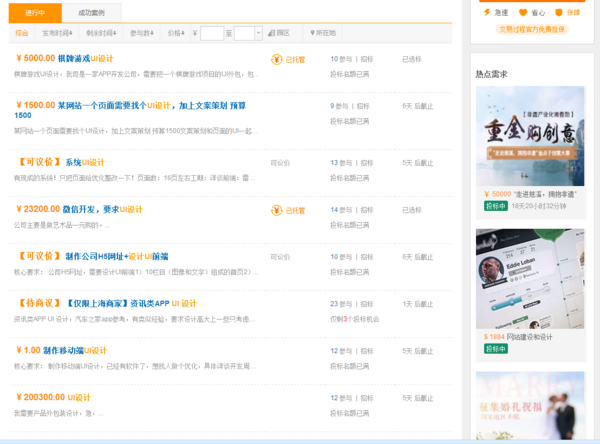
Task: Switch to the 成功案例 tab
Action: (92, 12)
